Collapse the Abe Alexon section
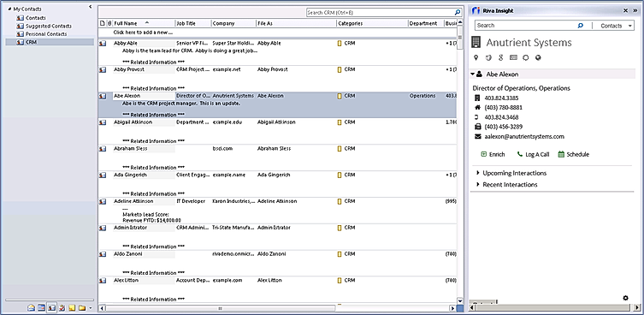 473,74
